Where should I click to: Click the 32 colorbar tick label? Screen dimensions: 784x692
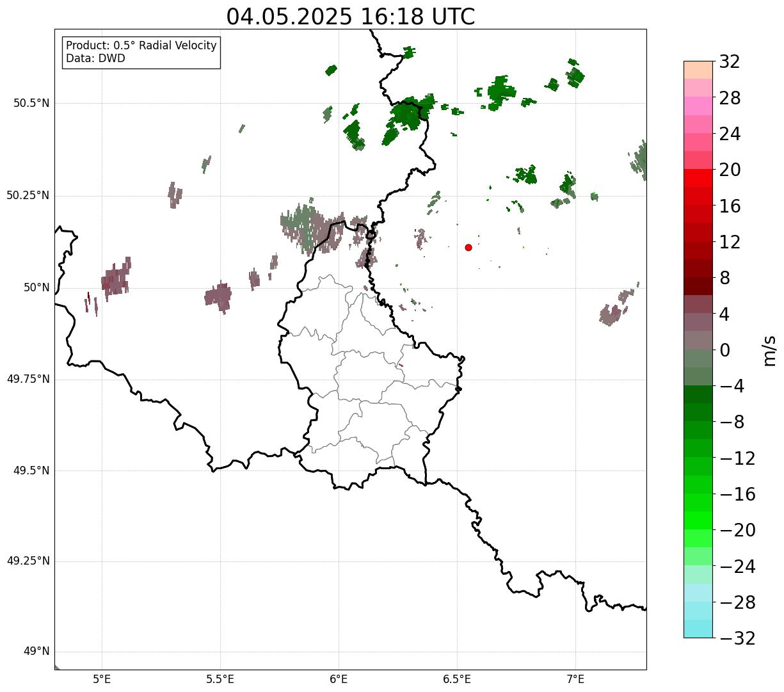(x=730, y=62)
